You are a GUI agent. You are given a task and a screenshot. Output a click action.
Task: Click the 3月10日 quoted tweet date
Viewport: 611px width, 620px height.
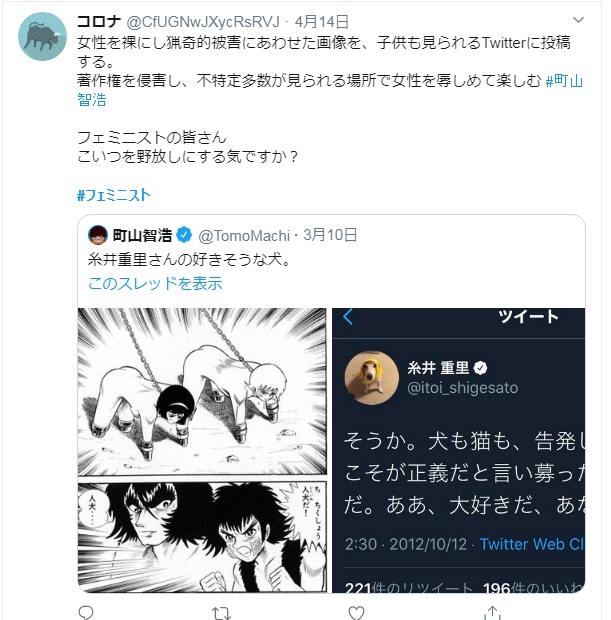point(330,235)
